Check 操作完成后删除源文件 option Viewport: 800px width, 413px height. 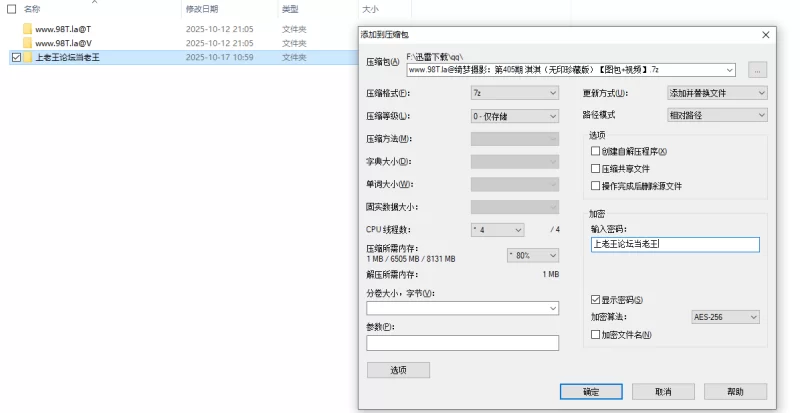(x=596, y=186)
